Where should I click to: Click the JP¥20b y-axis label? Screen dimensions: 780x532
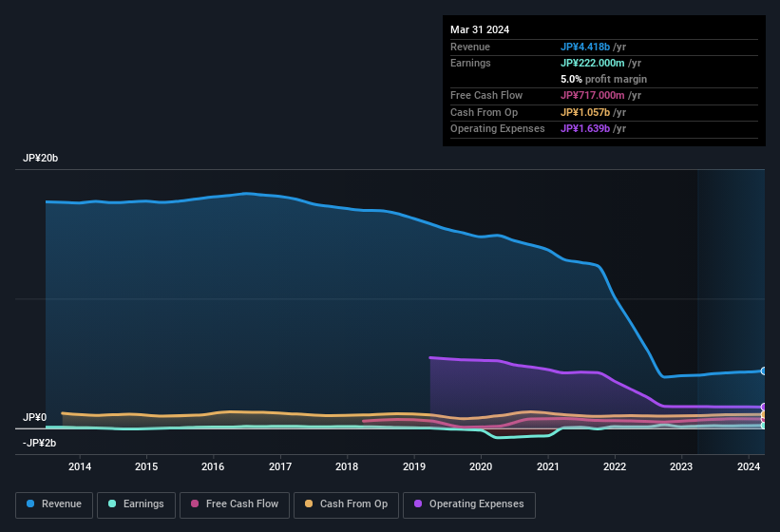click(x=40, y=158)
